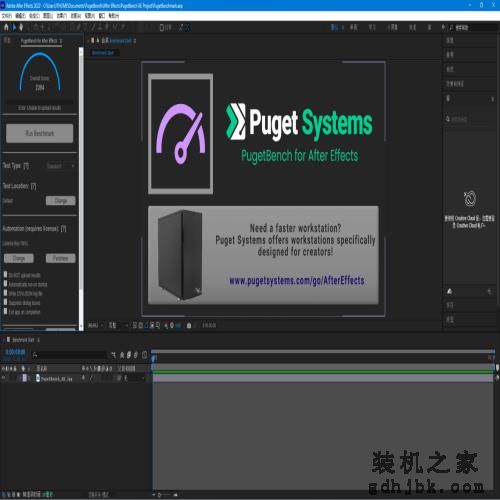500x500 pixels.
Task: Click the graph editor icon in the timeline
Action: (144, 355)
